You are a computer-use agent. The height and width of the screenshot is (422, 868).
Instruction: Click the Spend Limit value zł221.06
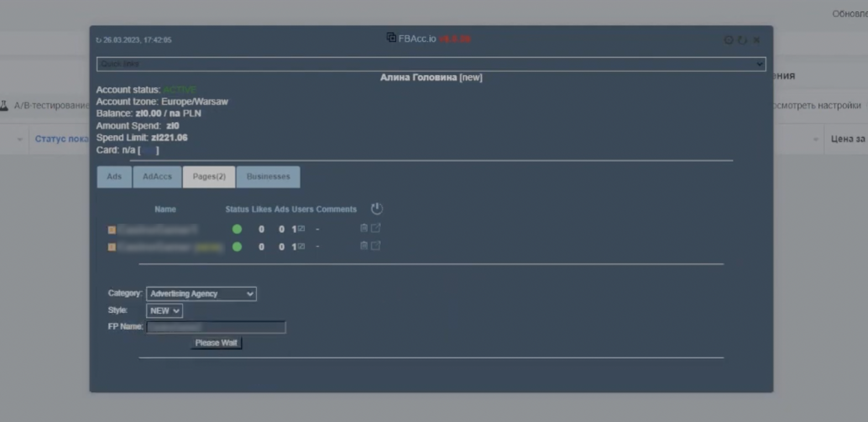point(169,138)
